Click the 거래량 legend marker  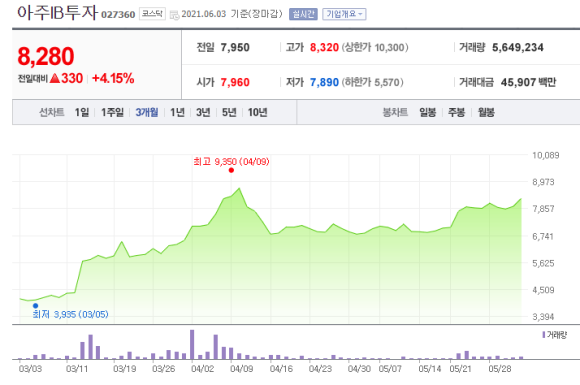(543, 335)
